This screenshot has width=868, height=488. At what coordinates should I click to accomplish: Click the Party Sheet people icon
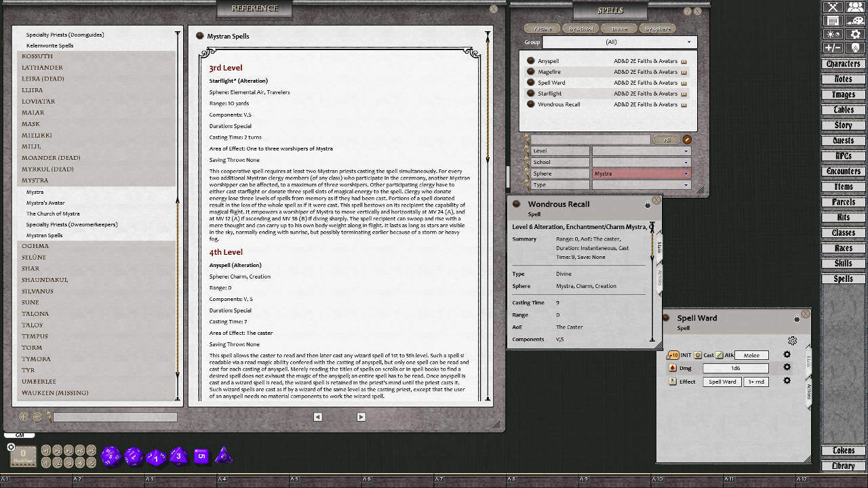[855, 7]
